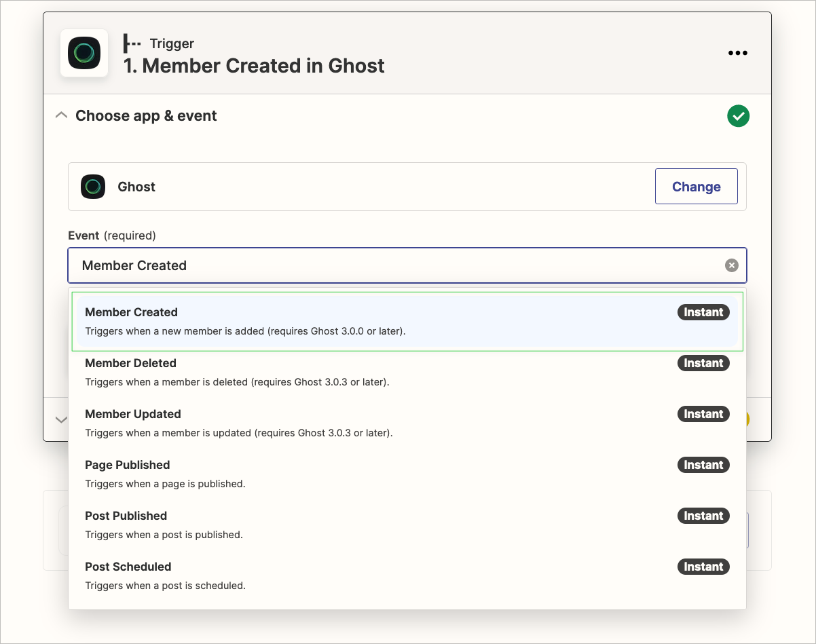Click the Instant badge beside Post Scheduled
The image size is (816, 644).
tap(703, 567)
